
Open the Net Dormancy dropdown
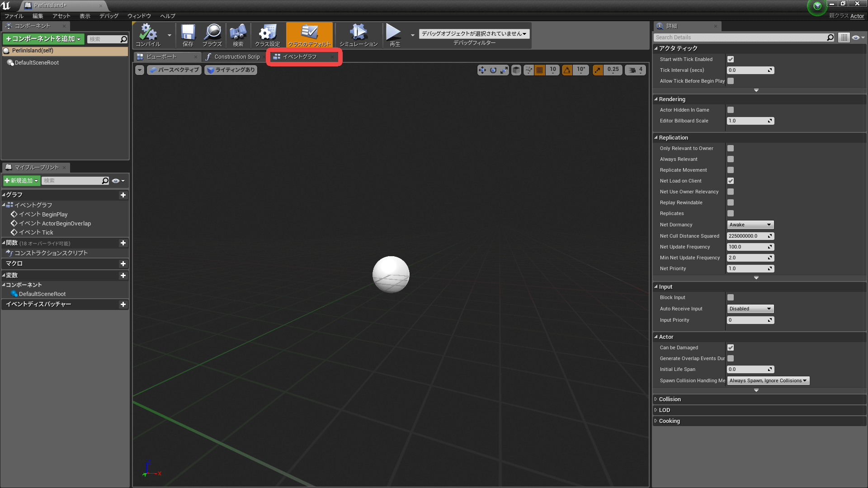[750, 225]
